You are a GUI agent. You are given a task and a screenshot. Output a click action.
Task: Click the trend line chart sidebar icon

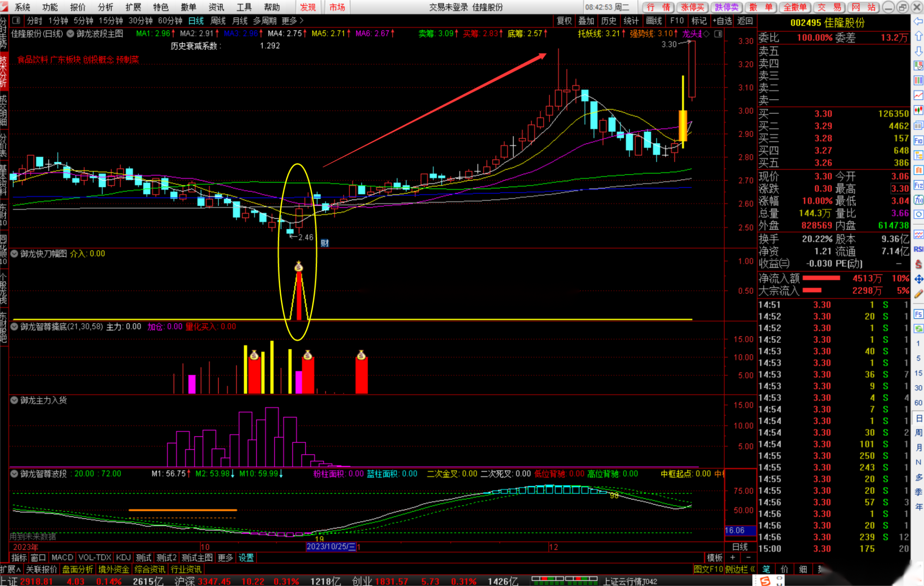918,96
